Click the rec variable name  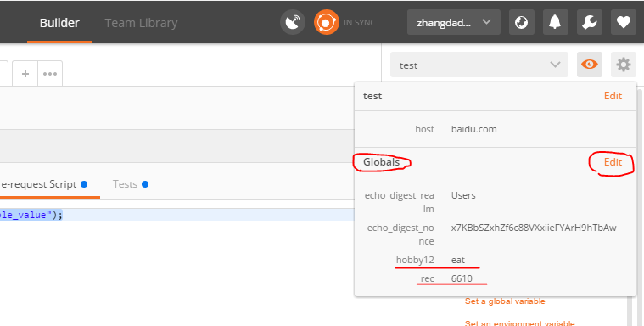point(427,278)
